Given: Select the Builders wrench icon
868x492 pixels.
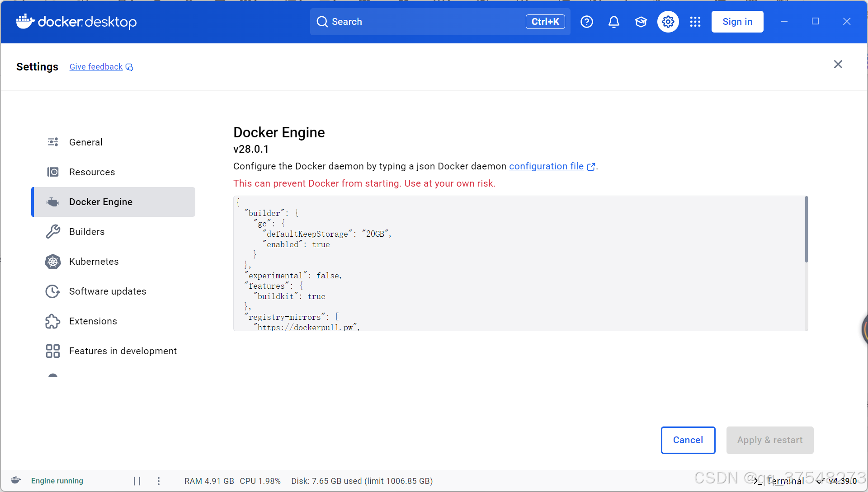Looking at the screenshot, I should tap(53, 231).
